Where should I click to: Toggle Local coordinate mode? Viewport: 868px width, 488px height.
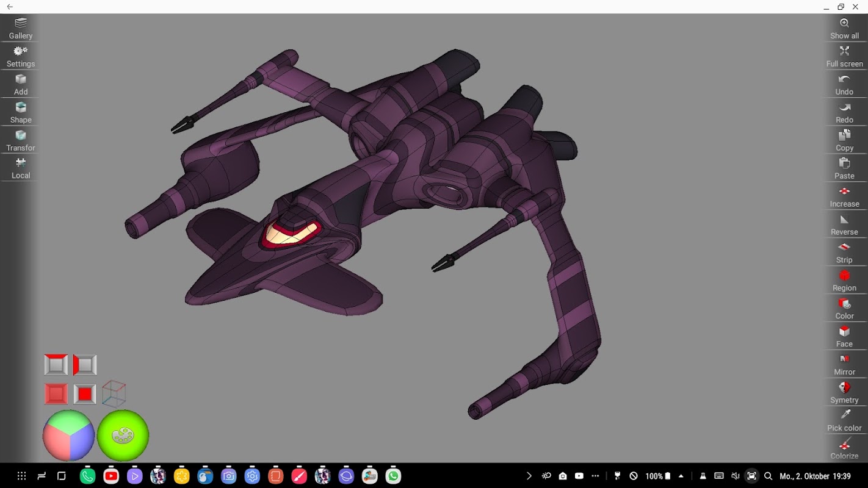21,168
